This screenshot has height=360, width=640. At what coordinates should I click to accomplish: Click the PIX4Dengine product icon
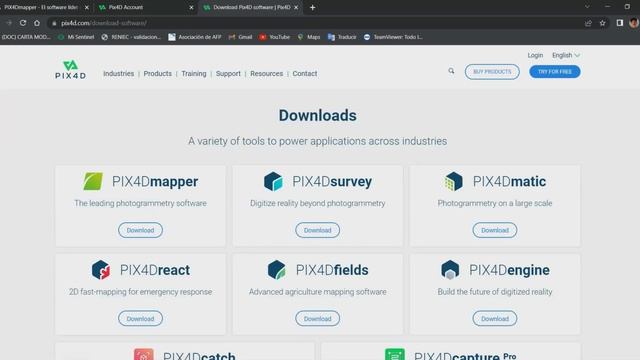tap(450, 270)
